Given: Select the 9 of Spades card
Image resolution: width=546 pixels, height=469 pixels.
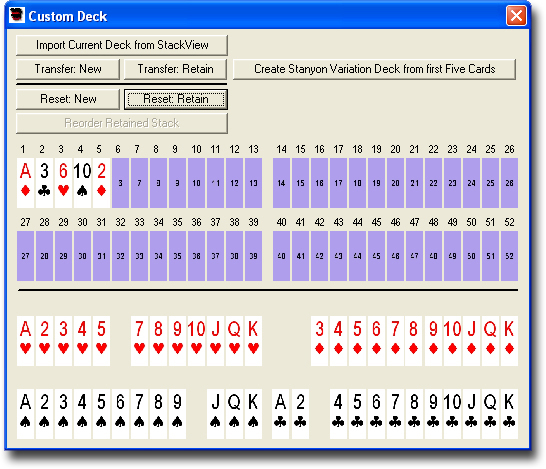Looking at the screenshot, I should pyautogui.click(x=177, y=414).
